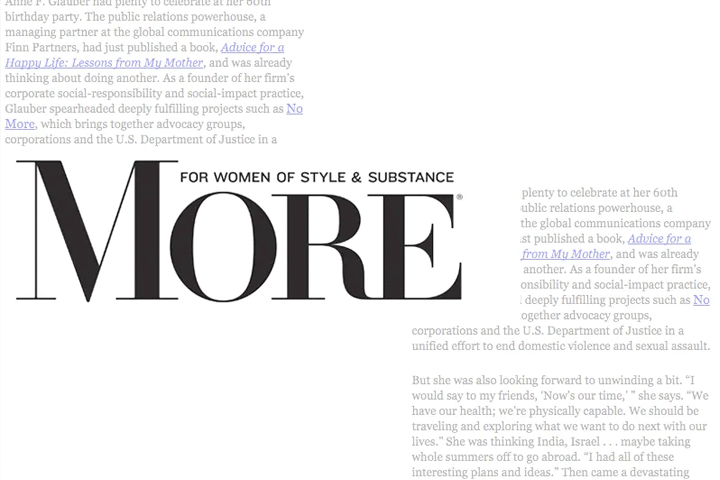This screenshot has width=720, height=480.
Task: Follow the "More" link before "which brings together"
Action: [20, 124]
